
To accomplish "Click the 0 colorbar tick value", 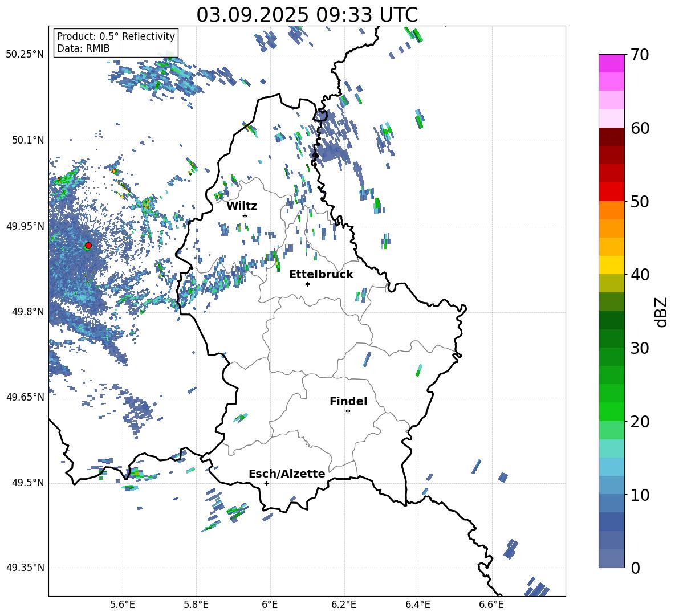I will pos(635,568).
